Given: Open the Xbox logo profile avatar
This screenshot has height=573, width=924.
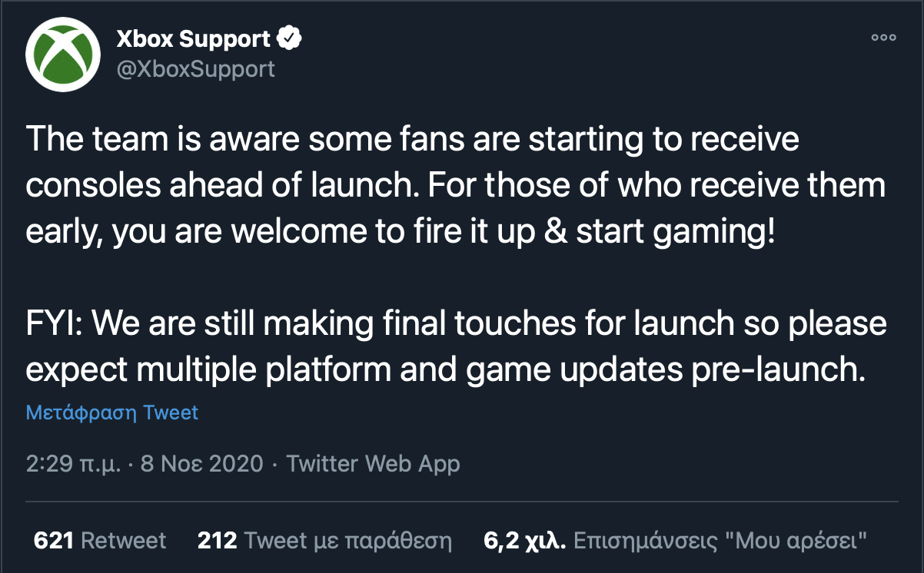Looking at the screenshot, I should [x=63, y=55].
